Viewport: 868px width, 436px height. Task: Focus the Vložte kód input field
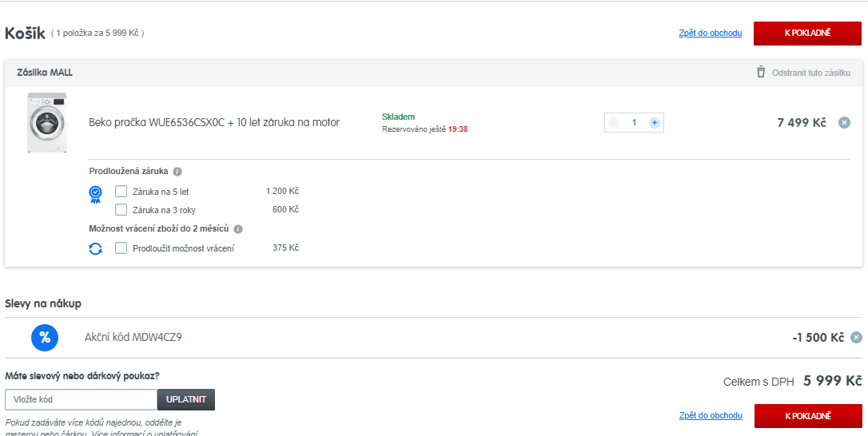(82, 399)
